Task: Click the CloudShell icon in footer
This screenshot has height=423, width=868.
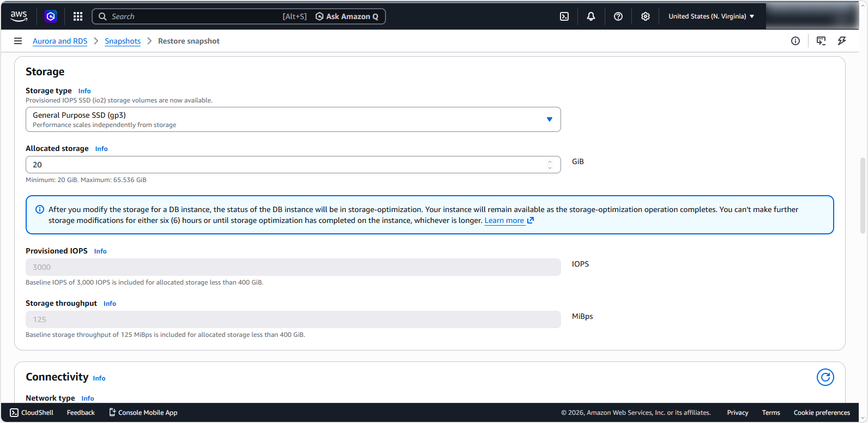Action: click(15, 413)
